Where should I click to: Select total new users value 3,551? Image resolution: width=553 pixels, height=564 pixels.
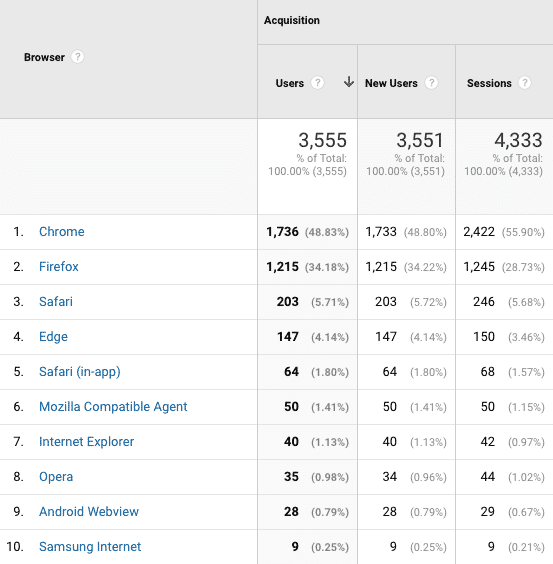coord(420,140)
